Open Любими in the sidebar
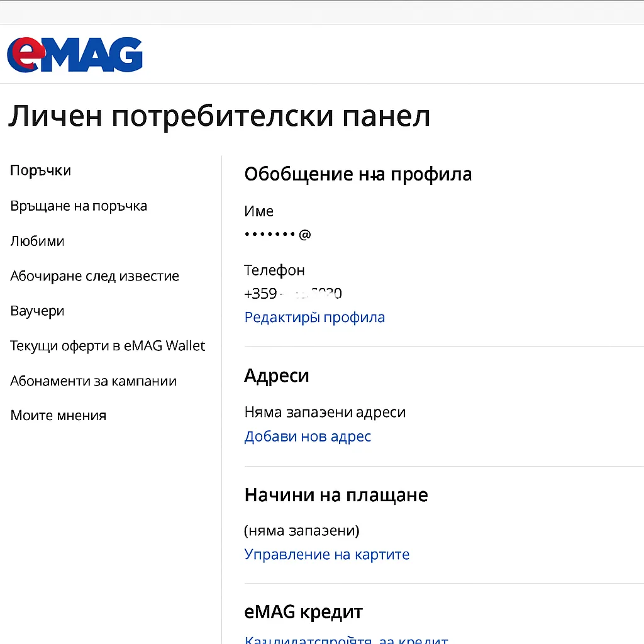Screen dimensions: 644x644 click(37, 241)
